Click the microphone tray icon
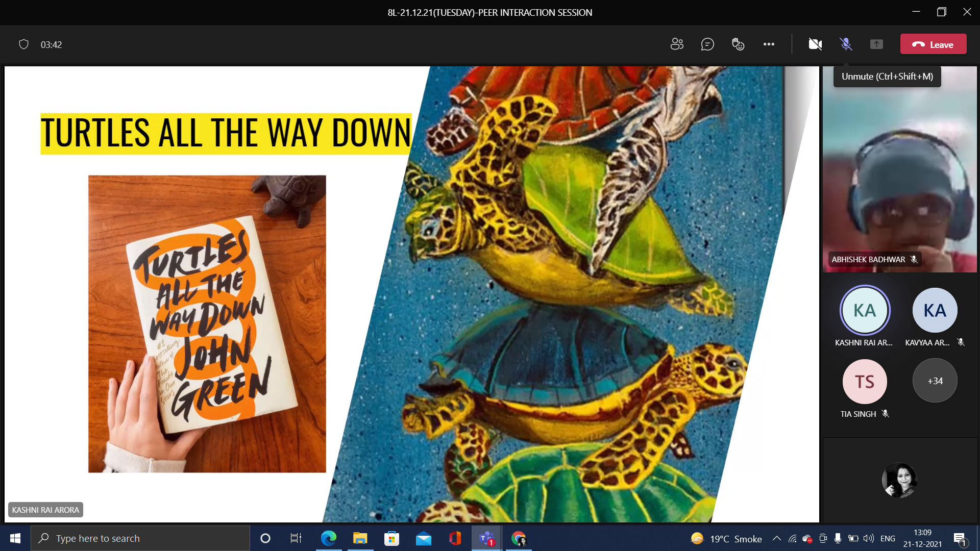Viewport: 980px width, 551px height. pos(838,538)
